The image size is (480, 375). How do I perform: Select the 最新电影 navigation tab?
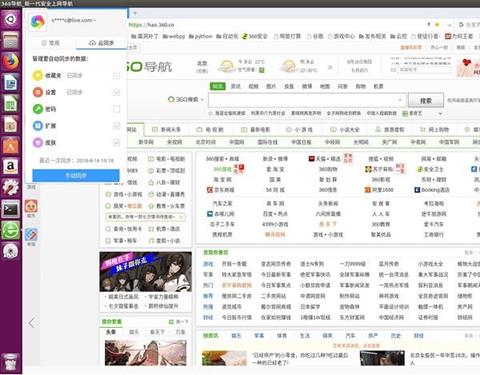coord(255,129)
